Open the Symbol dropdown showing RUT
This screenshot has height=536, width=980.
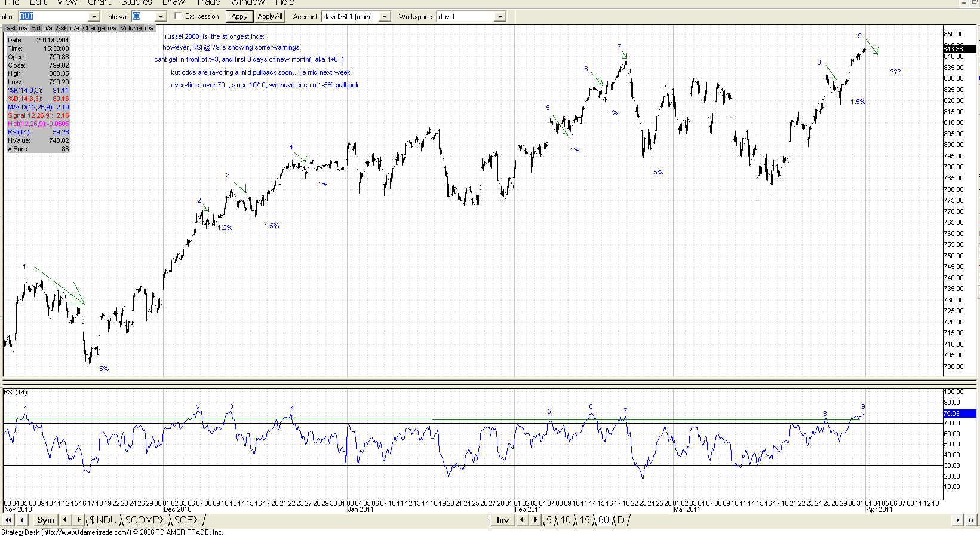[x=94, y=17]
